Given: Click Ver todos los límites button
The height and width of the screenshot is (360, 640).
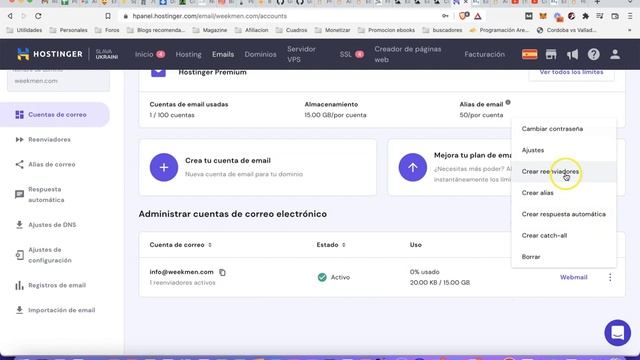Looking at the screenshot, I should pyautogui.click(x=571, y=72).
